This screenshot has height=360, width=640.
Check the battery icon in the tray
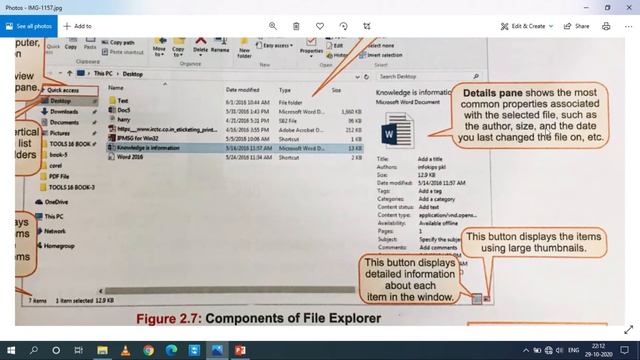[537, 350]
